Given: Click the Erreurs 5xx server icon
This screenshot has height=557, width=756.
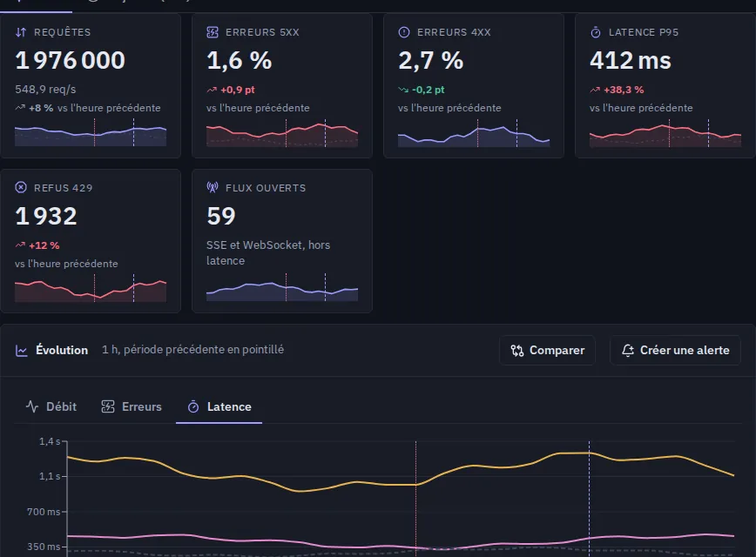Looking at the screenshot, I should click(213, 32).
